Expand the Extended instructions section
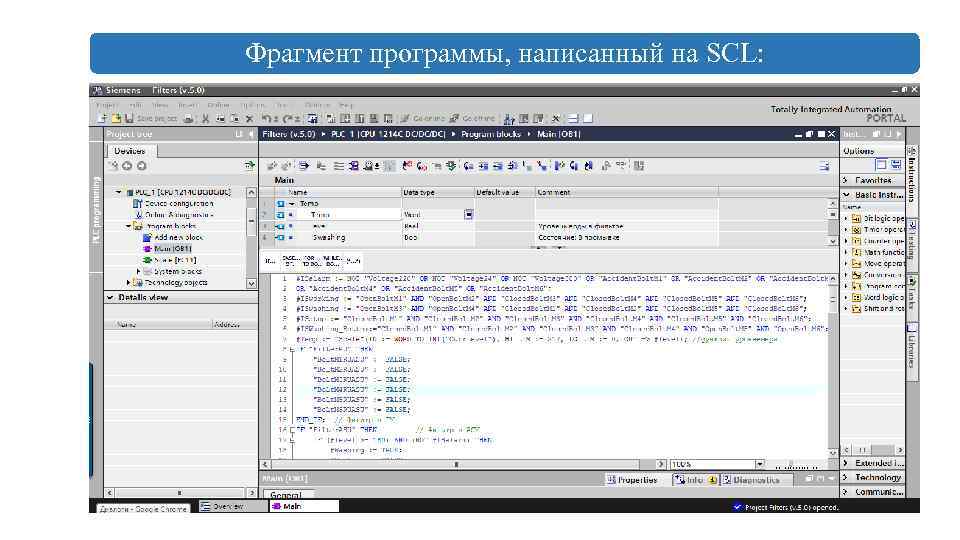Screen dimensions: 960x540 (846, 463)
